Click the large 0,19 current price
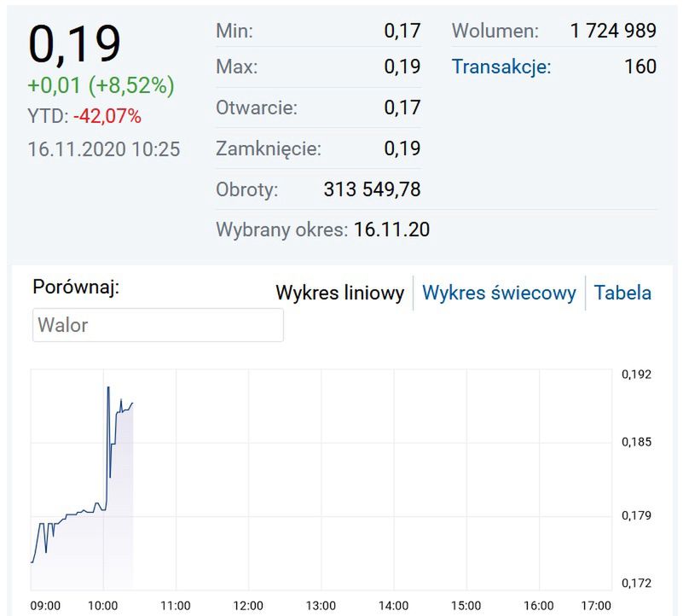This screenshot has height=616, width=683. coord(74,44)
